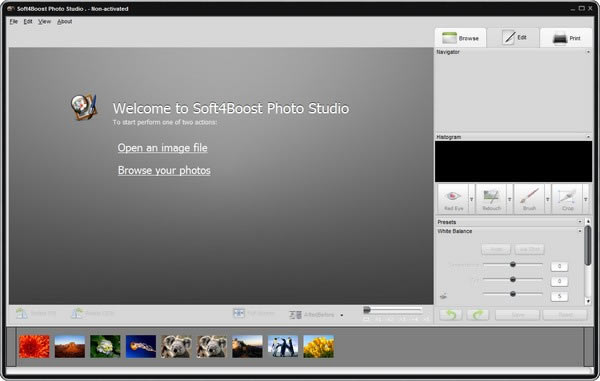Image resolution: width=600 pixels, height=381 pixels.
Task: Click the zoom slider in bottom toolbar
Action: point(393,310)
